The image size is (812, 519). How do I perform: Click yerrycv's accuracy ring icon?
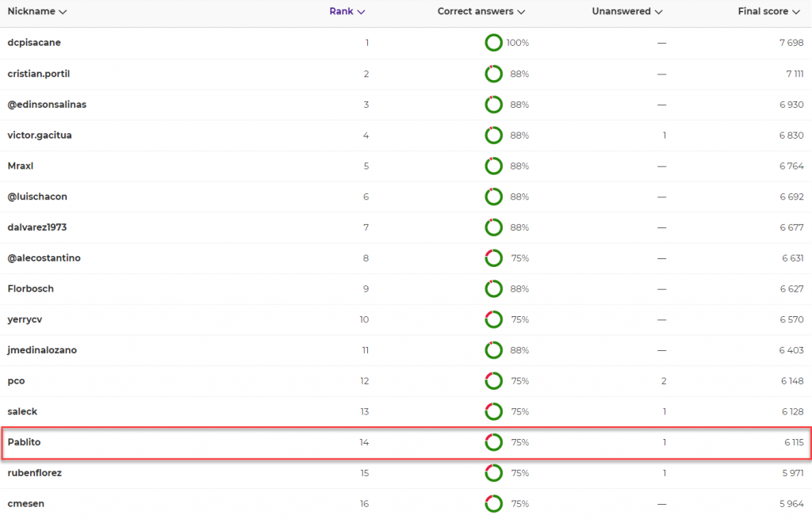pyautogui.click(x=493, y=319)
